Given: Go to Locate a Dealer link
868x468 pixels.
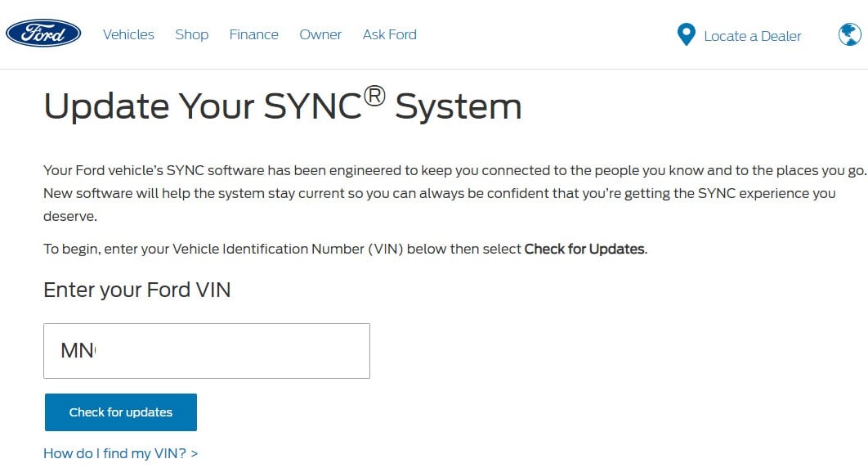Looking at the screenshot, I should point(752,36).
